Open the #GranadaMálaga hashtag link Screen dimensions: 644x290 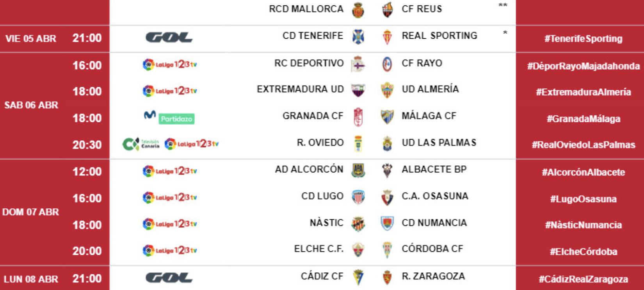pyautogui.click(x=583, y=119)
